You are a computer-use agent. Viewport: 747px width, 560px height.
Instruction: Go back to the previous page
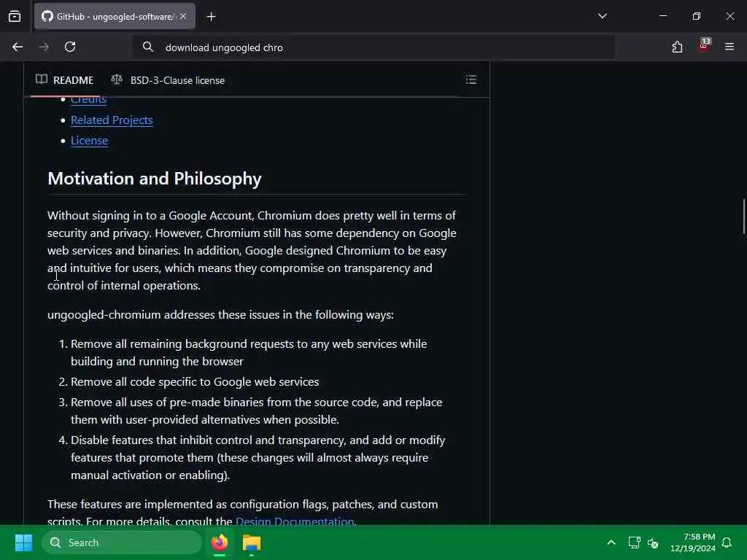tap(18, 47)
